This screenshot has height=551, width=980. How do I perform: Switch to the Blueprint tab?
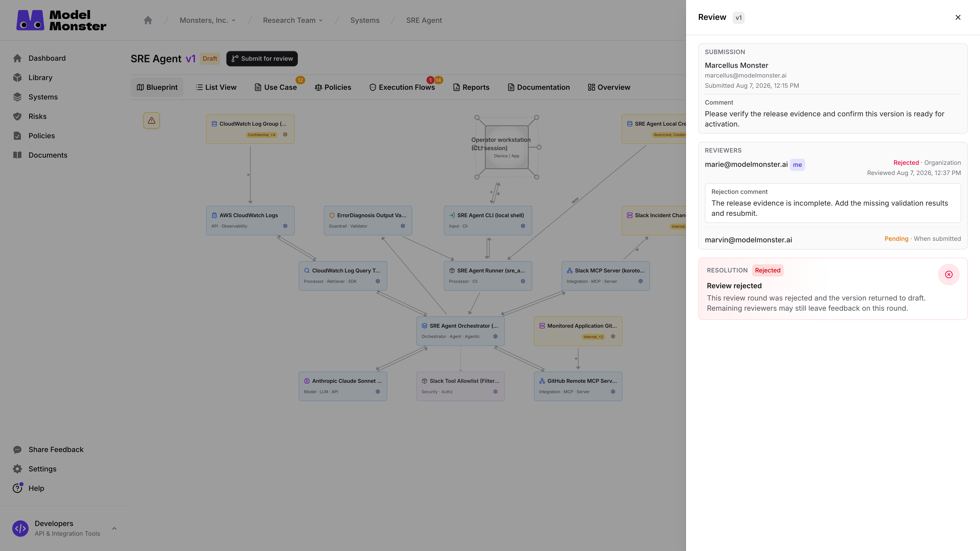157,87
